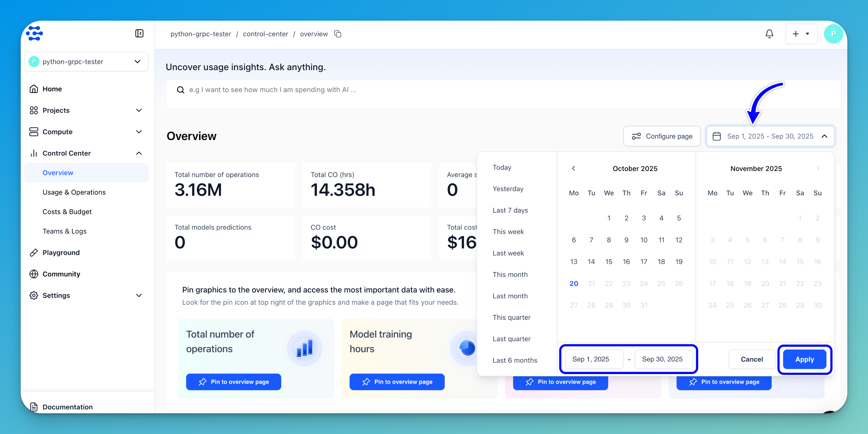
Task: Click the search magnifier icon
Action: point(181,90)
